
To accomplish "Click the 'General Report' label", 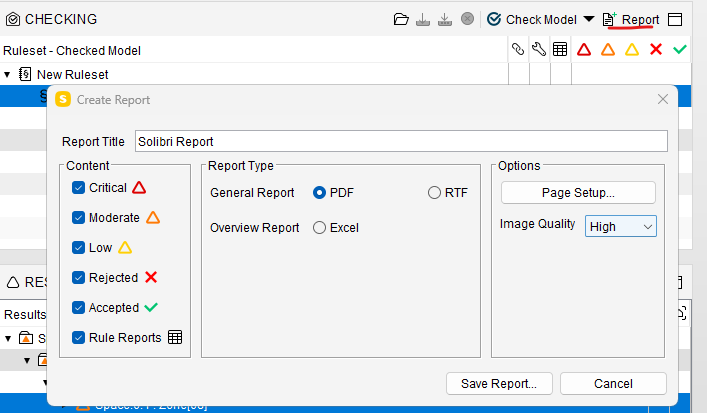I will [x=252, y=193].
